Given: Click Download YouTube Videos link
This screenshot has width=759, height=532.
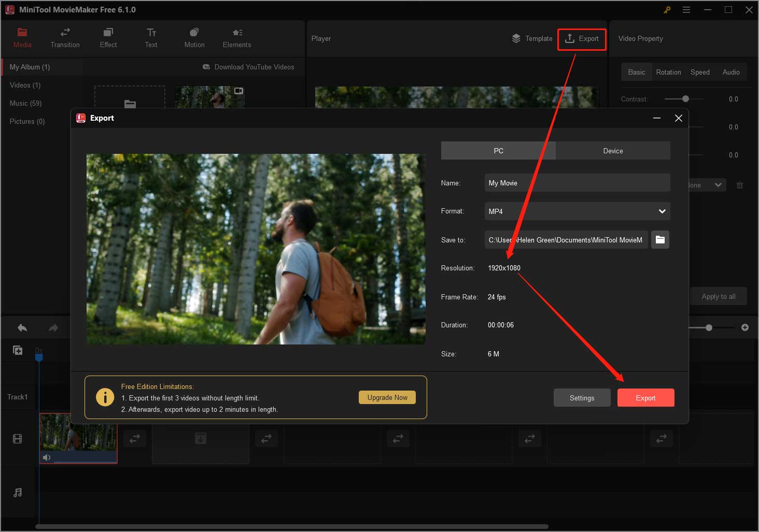Looking at the screenshot, I should click(x=248, y=67).
